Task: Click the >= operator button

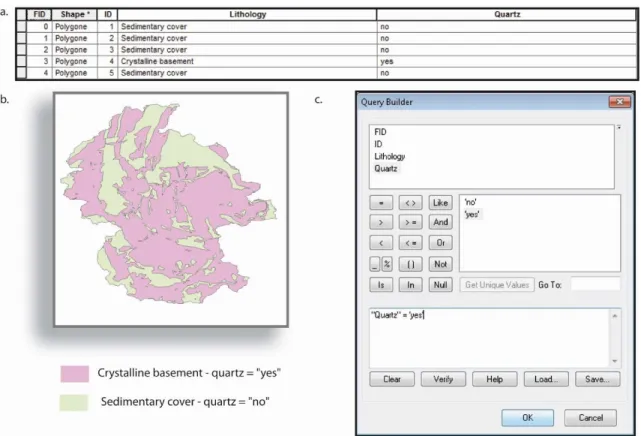Action: (410, 222)
